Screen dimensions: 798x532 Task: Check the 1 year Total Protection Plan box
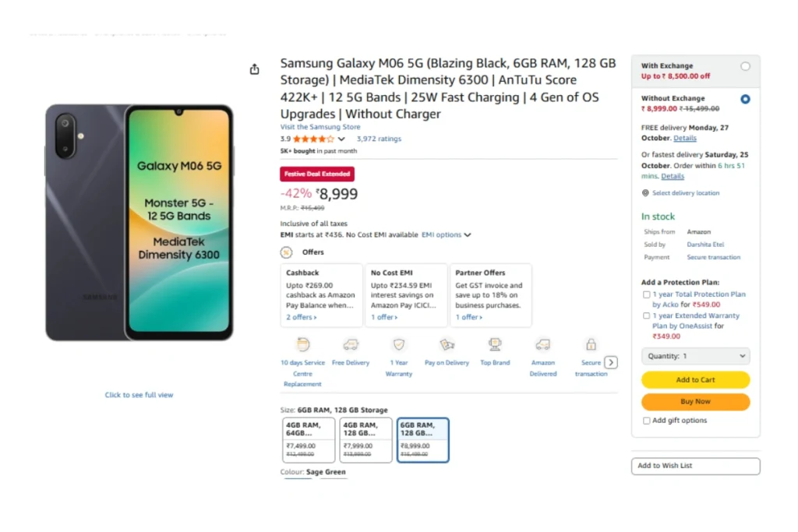click(647, 294)
